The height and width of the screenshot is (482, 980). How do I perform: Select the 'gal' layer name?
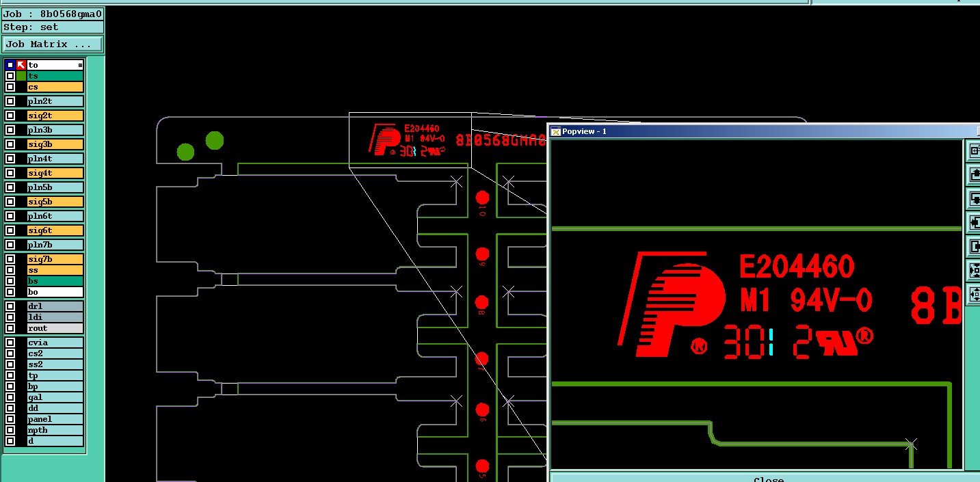[55, 397]
